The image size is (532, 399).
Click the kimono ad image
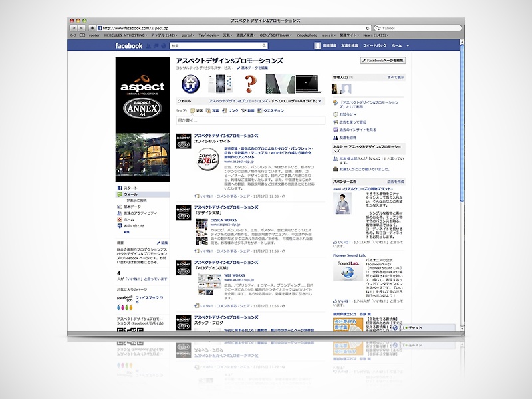point(342,203)
